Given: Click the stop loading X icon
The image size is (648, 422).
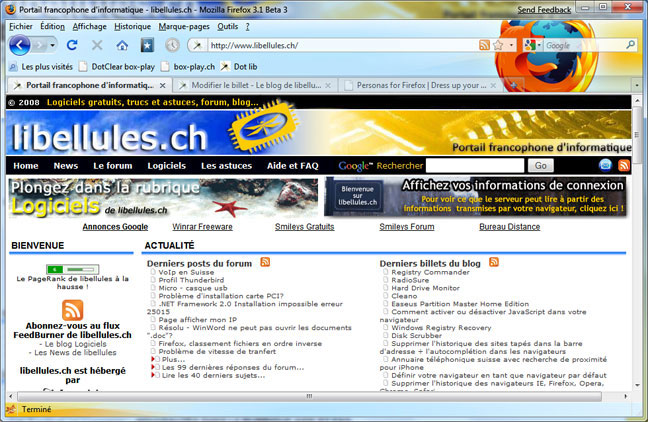Looking at the screenshot, I should click(97, 45).
